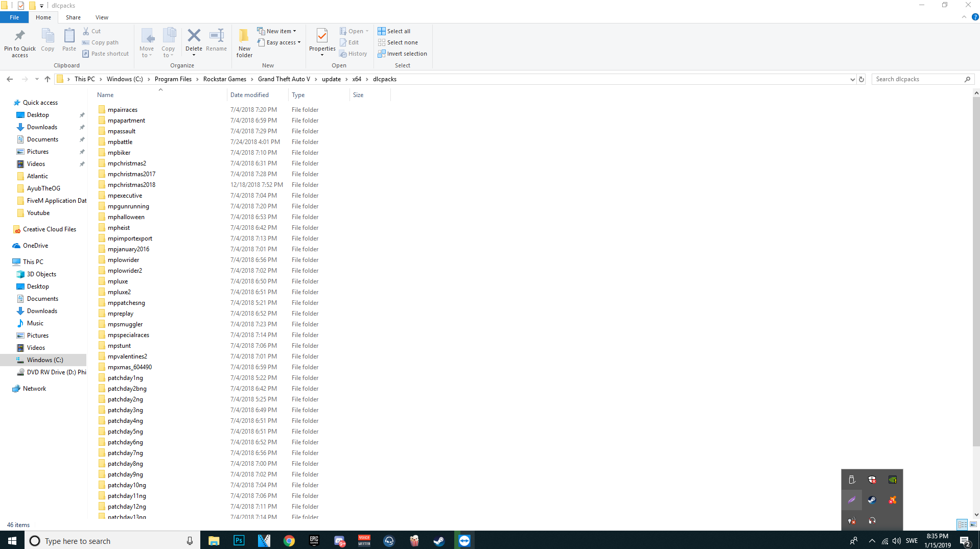
Task: Expand address bar history dropdown
Action: coord(852,79)
